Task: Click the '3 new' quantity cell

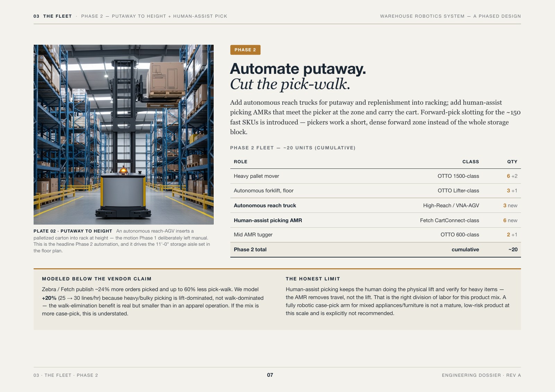Action: pos(510,206)
